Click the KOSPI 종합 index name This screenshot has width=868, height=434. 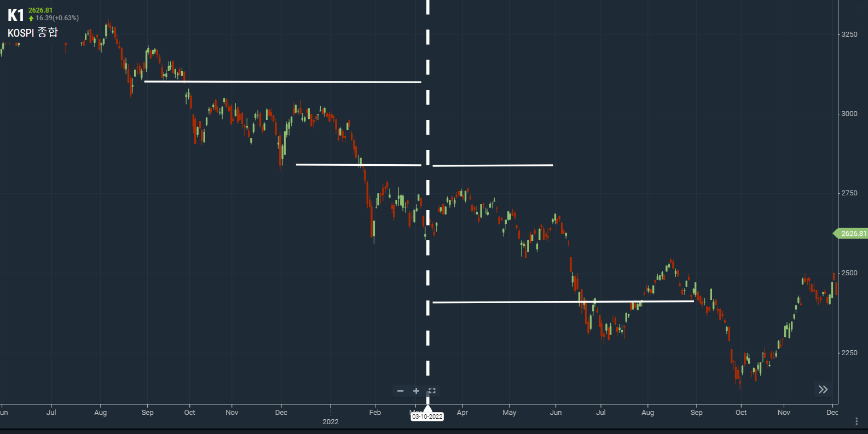coord(32,33)
